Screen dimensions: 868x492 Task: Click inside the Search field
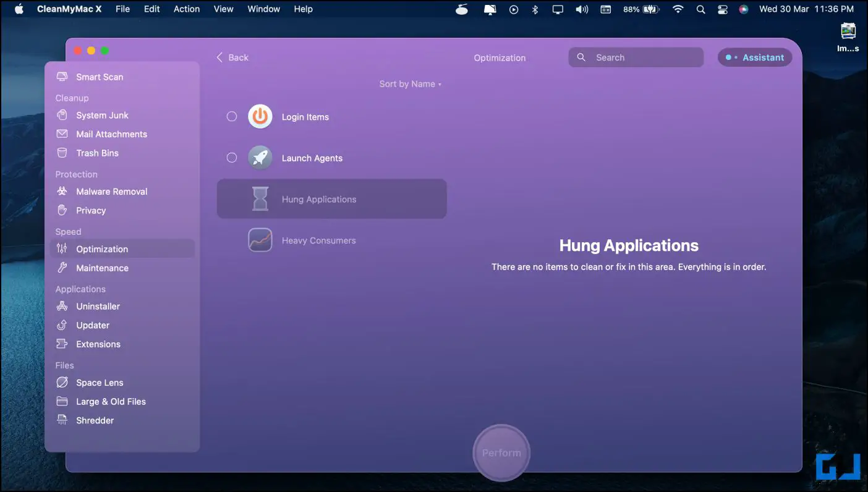click(636, 57)
